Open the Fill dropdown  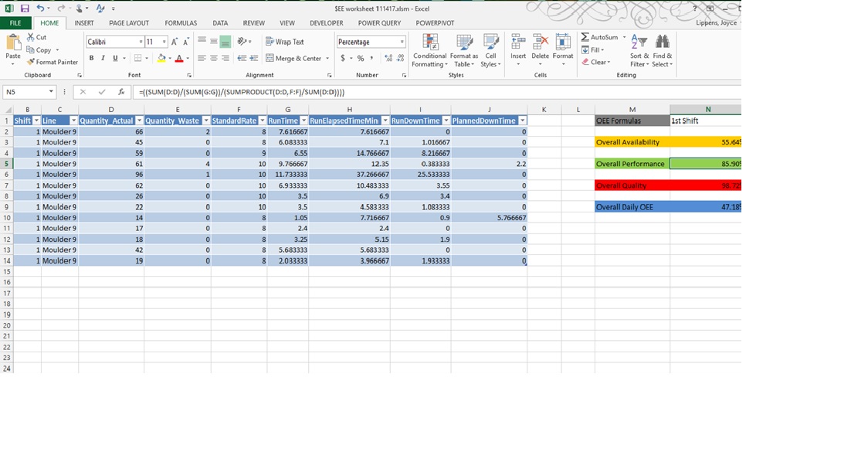point(593,49)
